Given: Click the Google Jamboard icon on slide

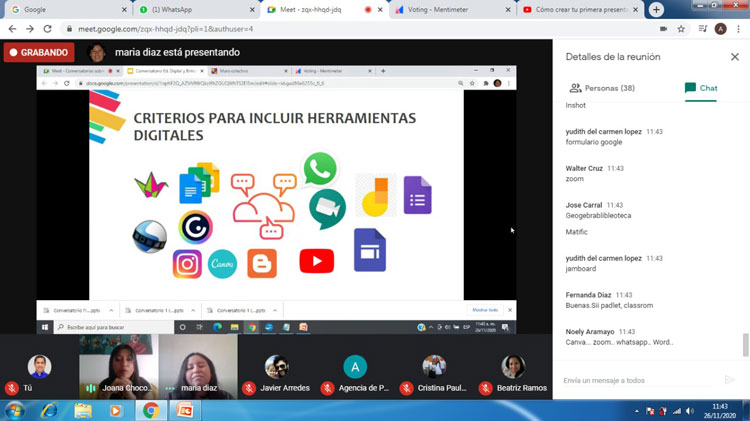Looking at the screenshot, I should tap(376, 196).
